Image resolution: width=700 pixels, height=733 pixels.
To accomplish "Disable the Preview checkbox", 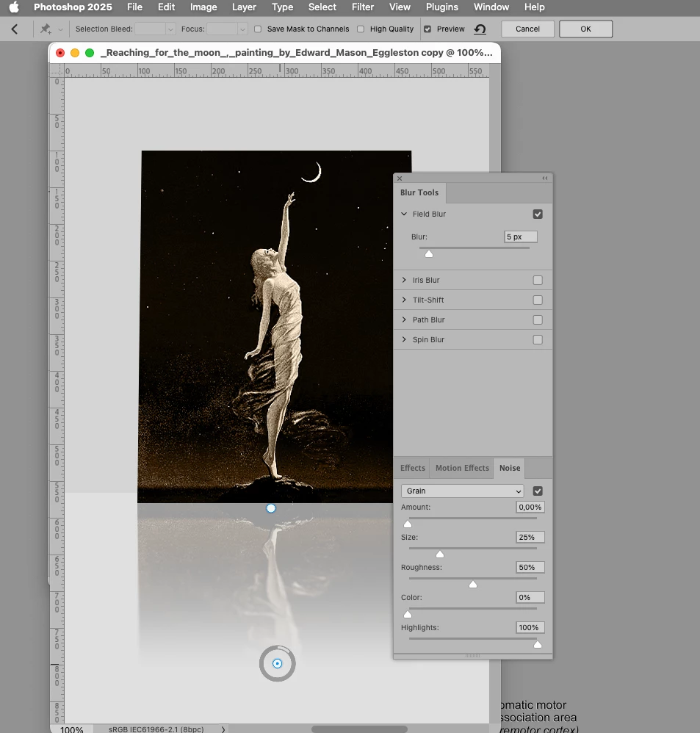I will click(x=427, y=29).
